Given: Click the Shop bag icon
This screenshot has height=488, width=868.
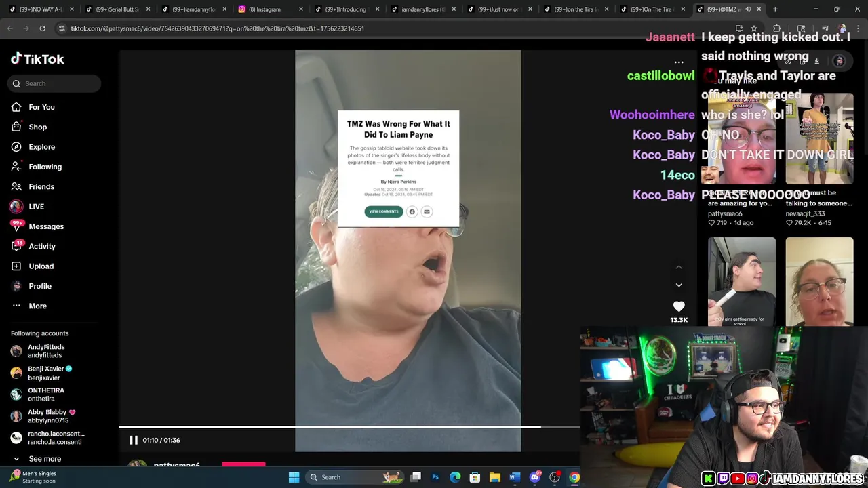Looking at the screenshot, I should (16, 127).
